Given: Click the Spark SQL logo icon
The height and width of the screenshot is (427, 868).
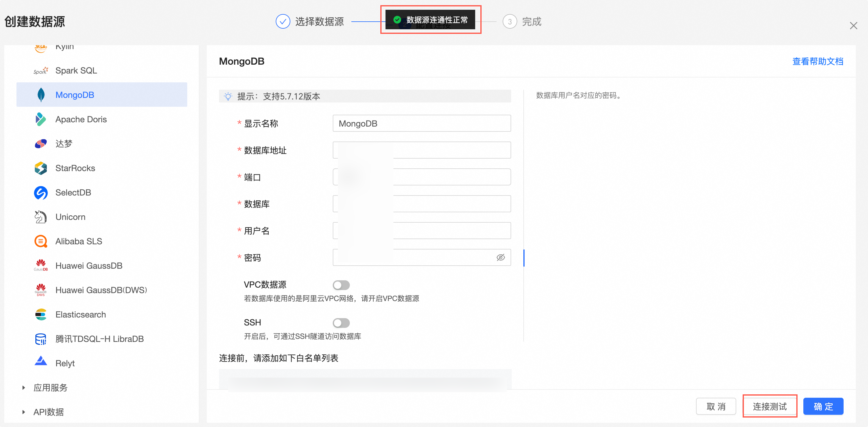Looking at the screenshot, I should point(41,71).
